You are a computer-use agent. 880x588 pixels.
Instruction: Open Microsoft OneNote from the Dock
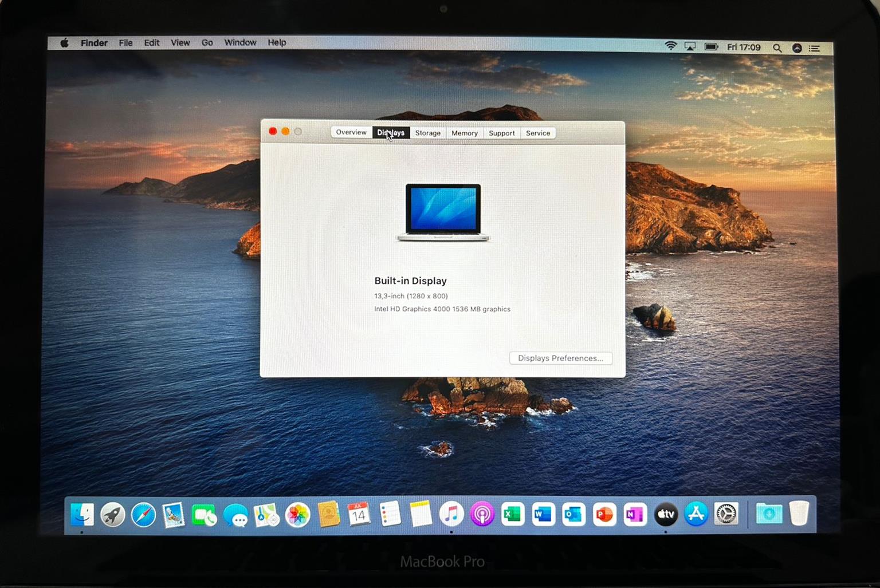click(634, 514)
